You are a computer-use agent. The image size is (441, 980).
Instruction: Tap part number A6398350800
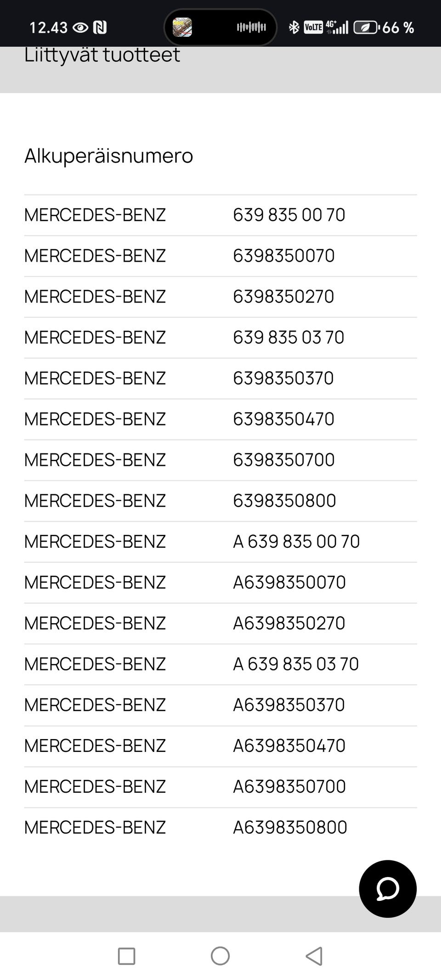pos(290,827)
